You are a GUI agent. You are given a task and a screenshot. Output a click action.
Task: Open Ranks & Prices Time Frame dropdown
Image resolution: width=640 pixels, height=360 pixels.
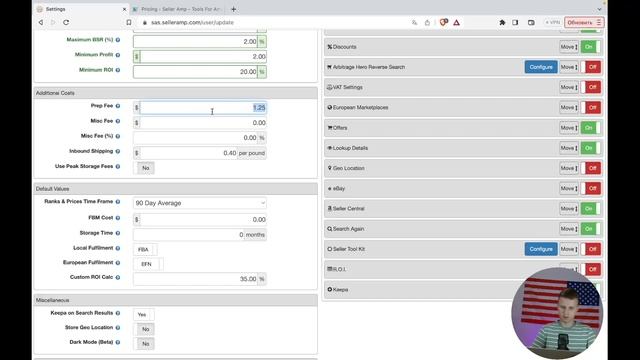[x=200, y=203]
